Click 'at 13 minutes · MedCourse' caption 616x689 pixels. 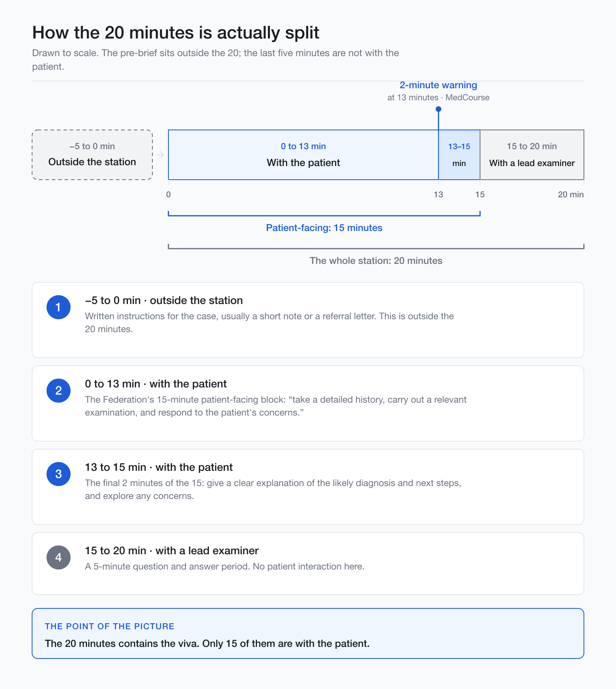438,97
